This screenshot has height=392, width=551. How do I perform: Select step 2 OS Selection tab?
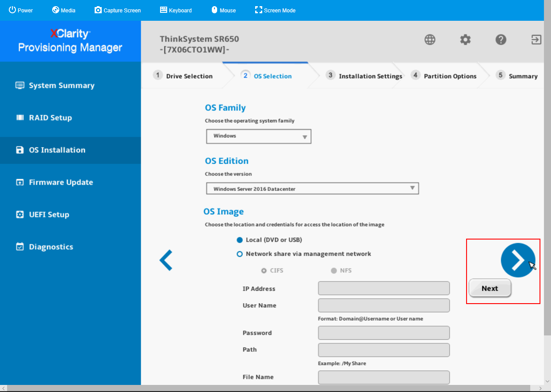[x=267, y=76]
